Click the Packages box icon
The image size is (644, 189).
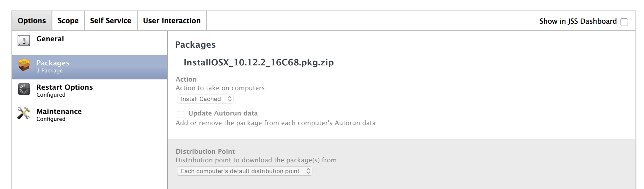(x=24, y=65)
